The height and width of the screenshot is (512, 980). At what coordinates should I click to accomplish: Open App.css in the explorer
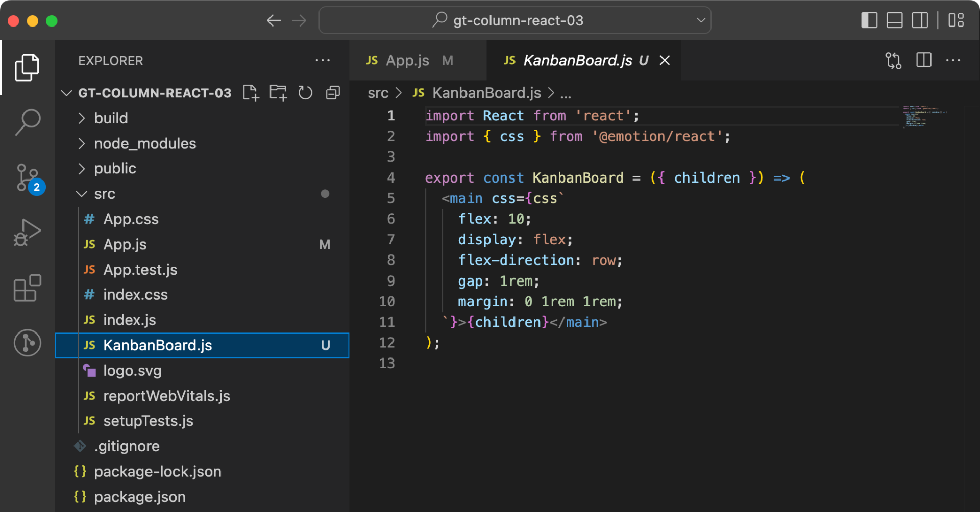(x=202, y=219)
